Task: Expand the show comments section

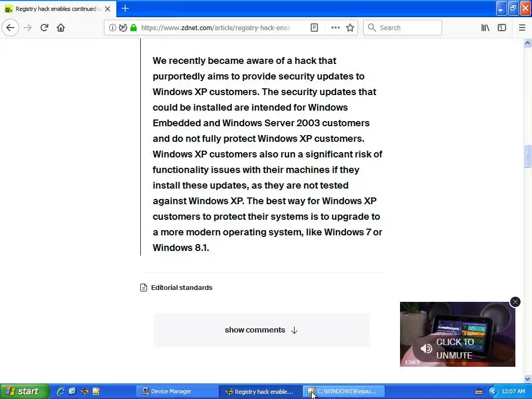Action: 261,330
